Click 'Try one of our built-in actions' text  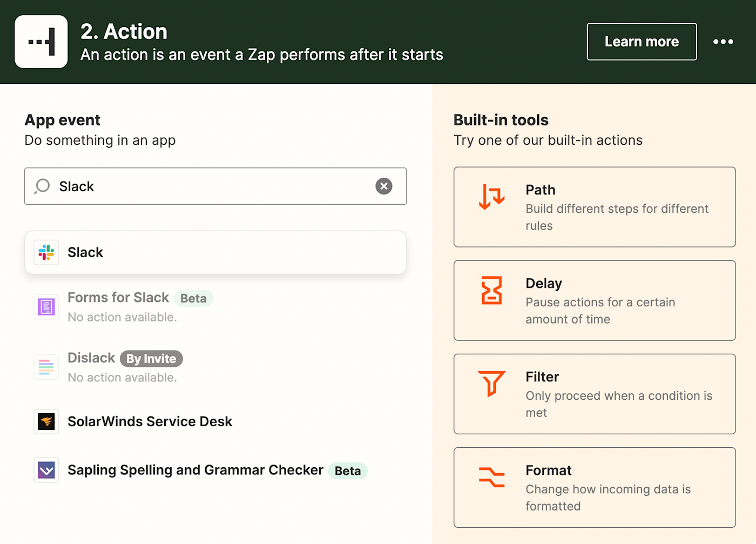coord(548,140)
